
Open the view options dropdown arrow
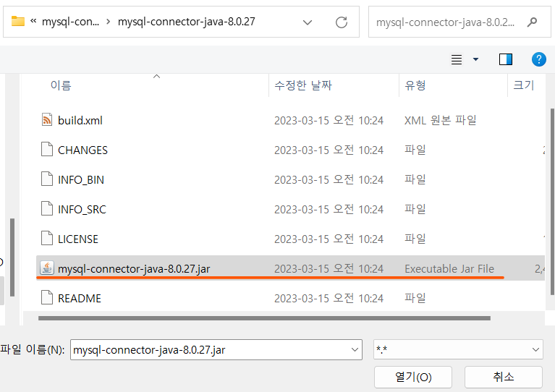coord(475,59)
